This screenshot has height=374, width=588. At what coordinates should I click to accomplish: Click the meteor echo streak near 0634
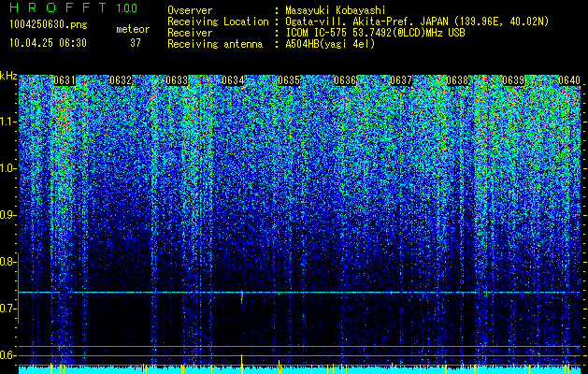coord(242,296)
